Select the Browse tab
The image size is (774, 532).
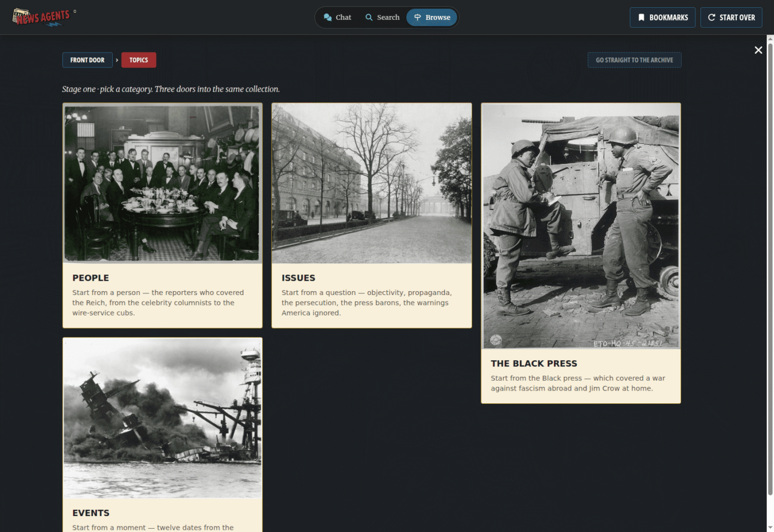coord(432,17)
